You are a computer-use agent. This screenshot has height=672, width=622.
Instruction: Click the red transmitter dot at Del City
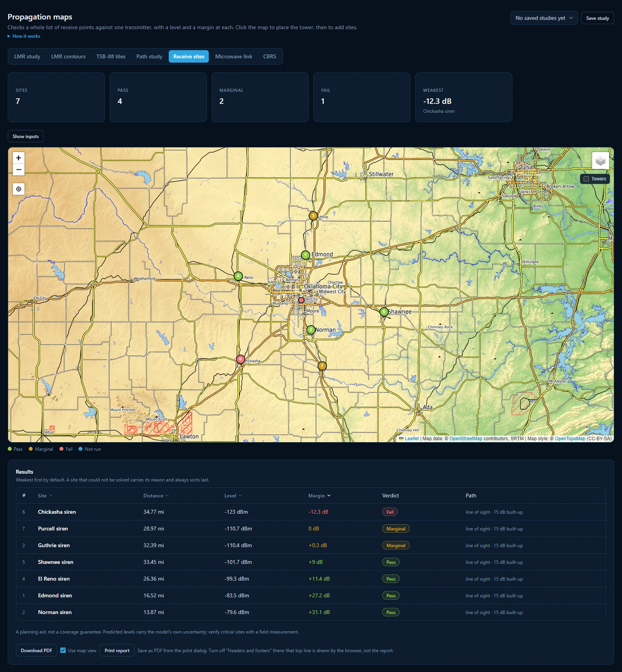tap(301, 300)
